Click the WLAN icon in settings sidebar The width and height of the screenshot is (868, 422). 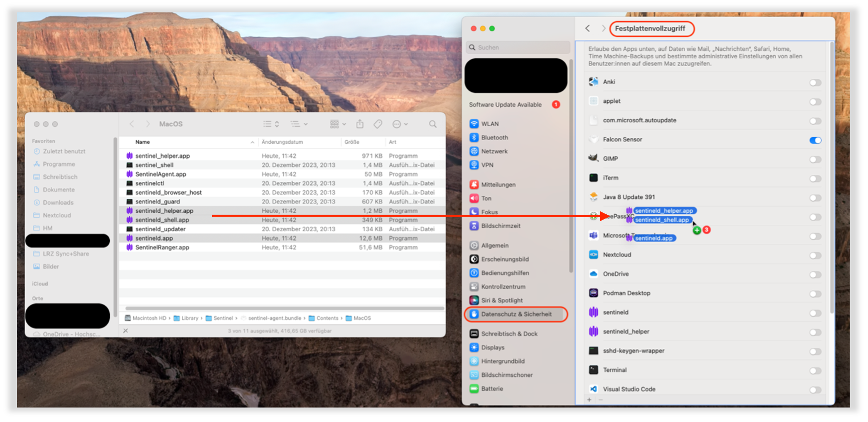pos(474,124)
